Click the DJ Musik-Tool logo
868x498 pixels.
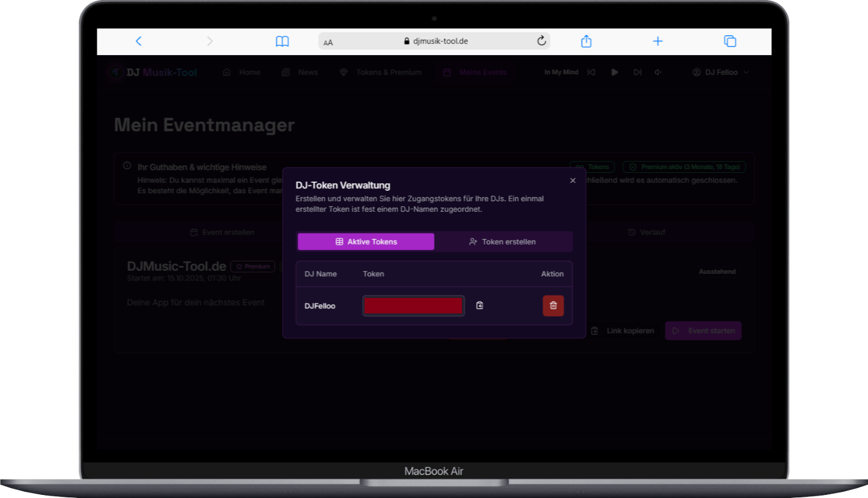click(x=152, y=72)
